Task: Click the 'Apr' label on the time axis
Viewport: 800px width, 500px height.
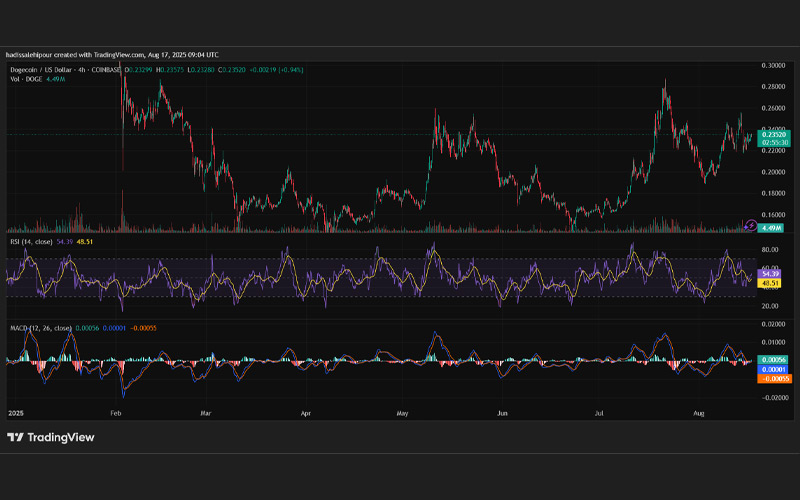Action: [306, 413]
